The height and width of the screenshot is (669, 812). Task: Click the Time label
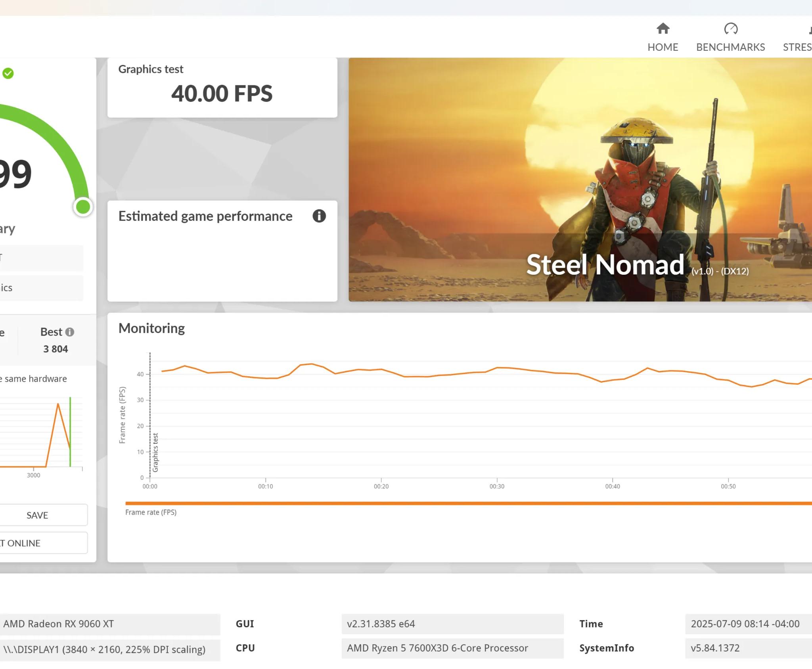pos(591,624)
